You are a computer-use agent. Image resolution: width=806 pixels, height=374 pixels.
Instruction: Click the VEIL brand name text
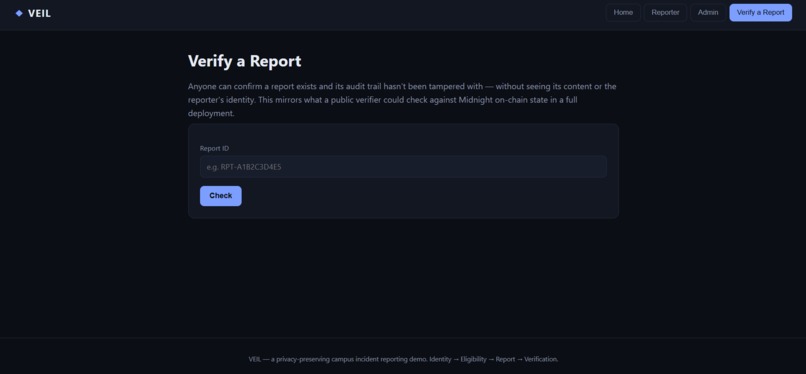coord(40,14)
